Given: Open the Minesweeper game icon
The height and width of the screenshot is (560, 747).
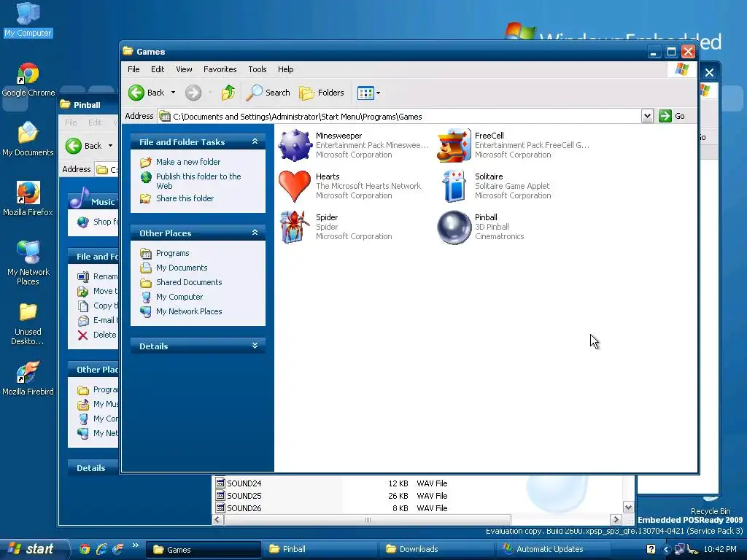Looking at the screenshot, I should [295, 145].
